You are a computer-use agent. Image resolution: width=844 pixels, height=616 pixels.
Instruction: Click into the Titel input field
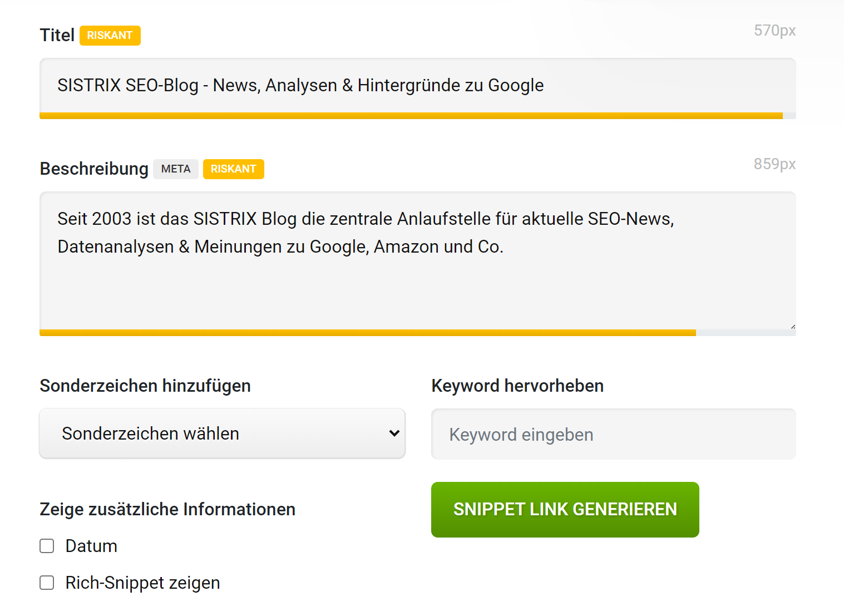(x=417, y=86)
